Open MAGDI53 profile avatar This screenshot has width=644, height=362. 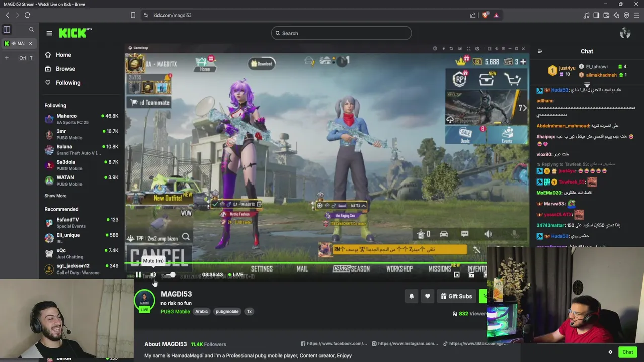[144, 299]
